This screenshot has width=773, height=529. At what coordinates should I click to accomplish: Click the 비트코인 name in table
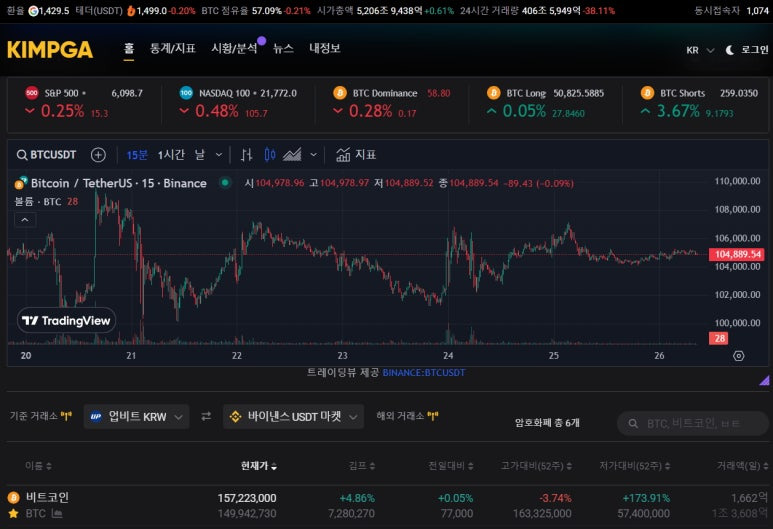47,497
